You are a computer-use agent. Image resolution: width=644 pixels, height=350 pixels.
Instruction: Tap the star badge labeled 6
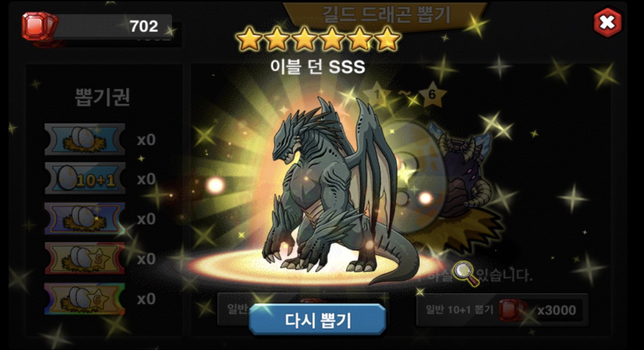(x=432, y=95)
